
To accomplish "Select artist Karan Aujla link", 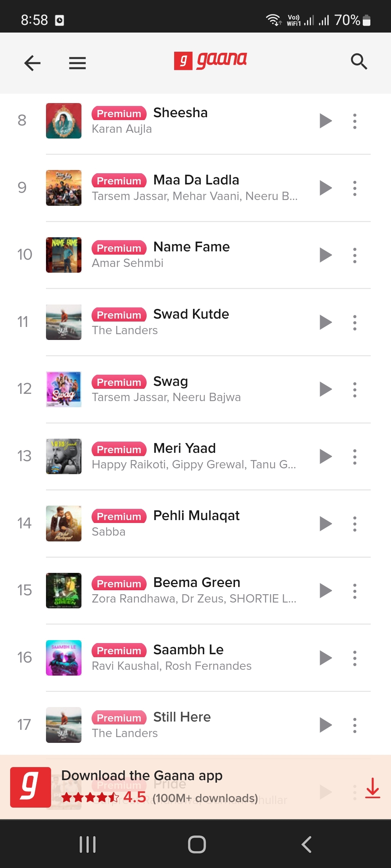I will 122,129.
